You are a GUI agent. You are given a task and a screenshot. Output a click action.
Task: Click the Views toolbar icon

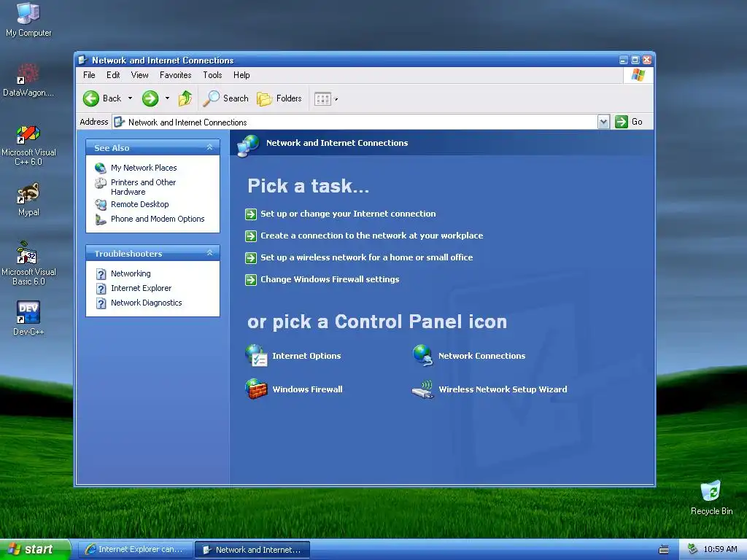click(x=322, y=98)
